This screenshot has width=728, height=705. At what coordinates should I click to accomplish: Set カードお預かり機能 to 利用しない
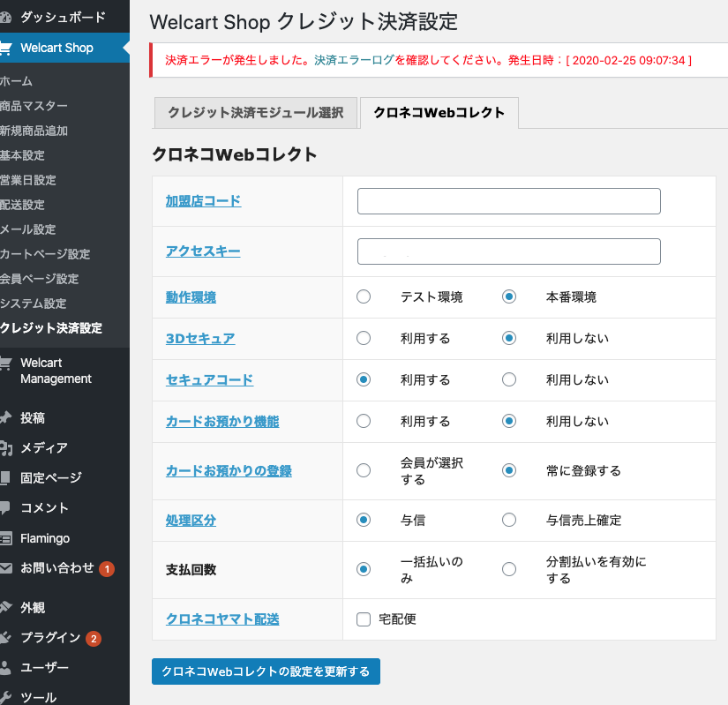[x=509, y=422]
